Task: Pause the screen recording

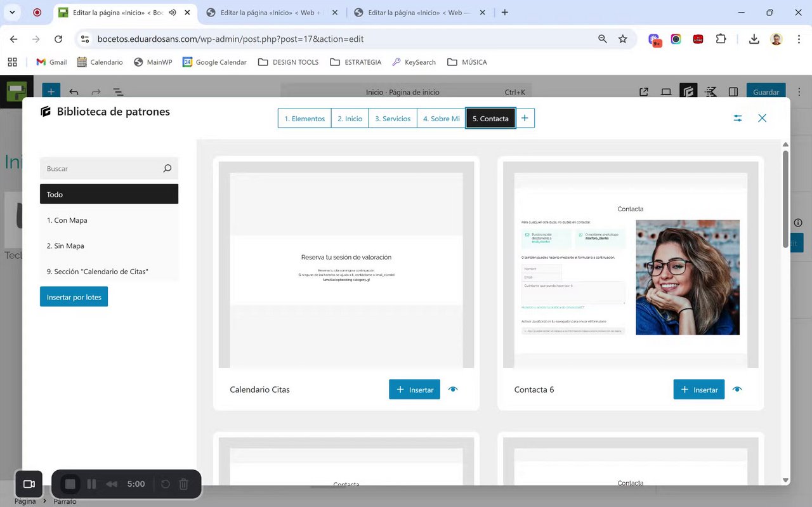Action: 92,484
